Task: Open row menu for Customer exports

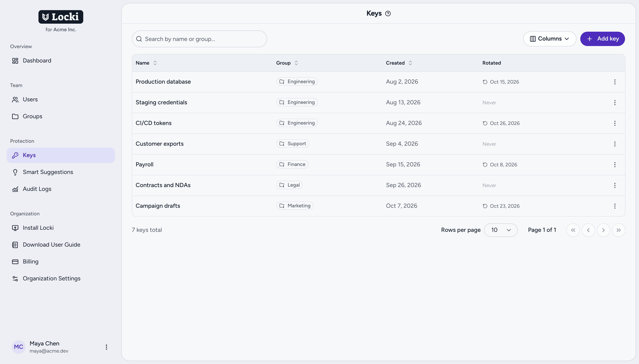Action: [615, 144]
